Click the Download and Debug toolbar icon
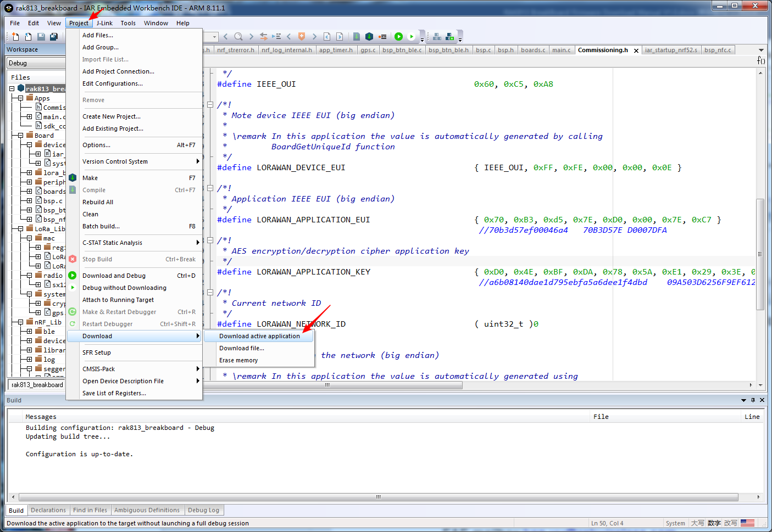The image size is (772, 532). 399,37
